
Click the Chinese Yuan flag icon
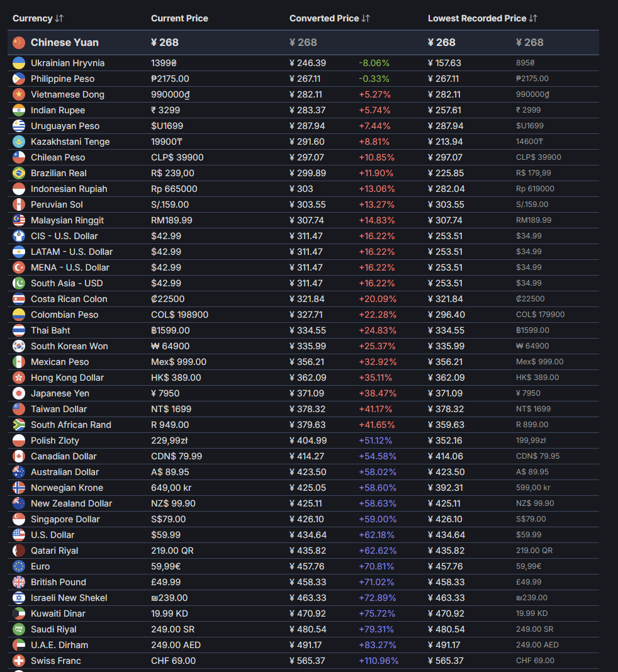click(x=19, y=42)
